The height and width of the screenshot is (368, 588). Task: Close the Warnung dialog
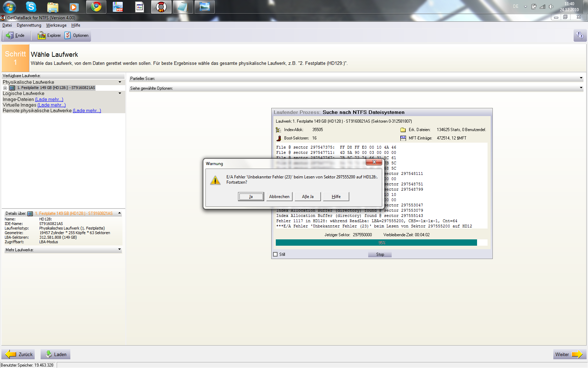374,162
